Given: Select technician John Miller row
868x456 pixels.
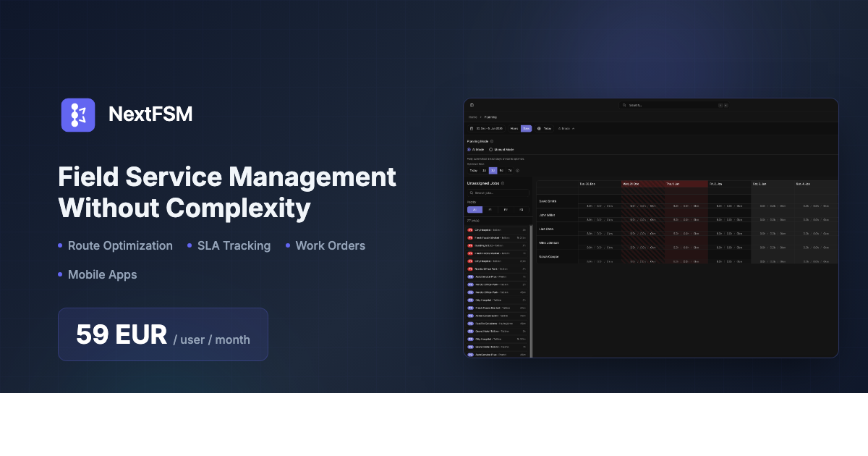Looking at the screenshot, I should 687,215.
